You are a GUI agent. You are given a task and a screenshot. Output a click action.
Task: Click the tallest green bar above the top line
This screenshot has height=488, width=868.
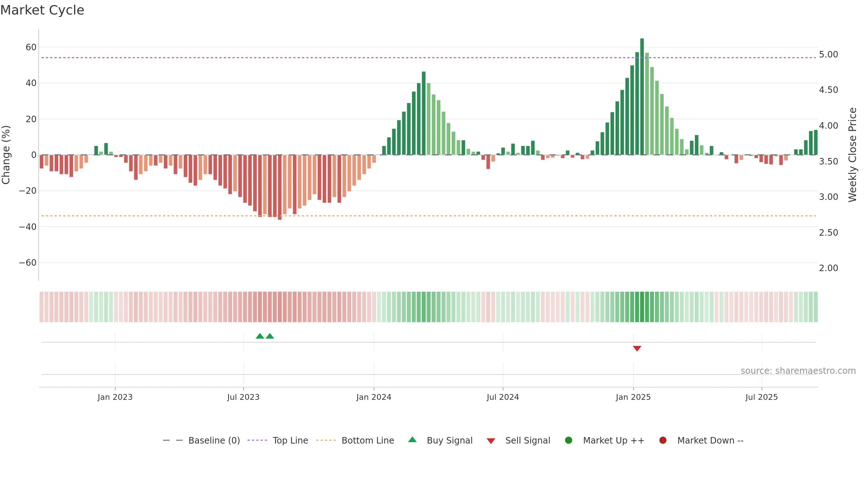(642, 97)
